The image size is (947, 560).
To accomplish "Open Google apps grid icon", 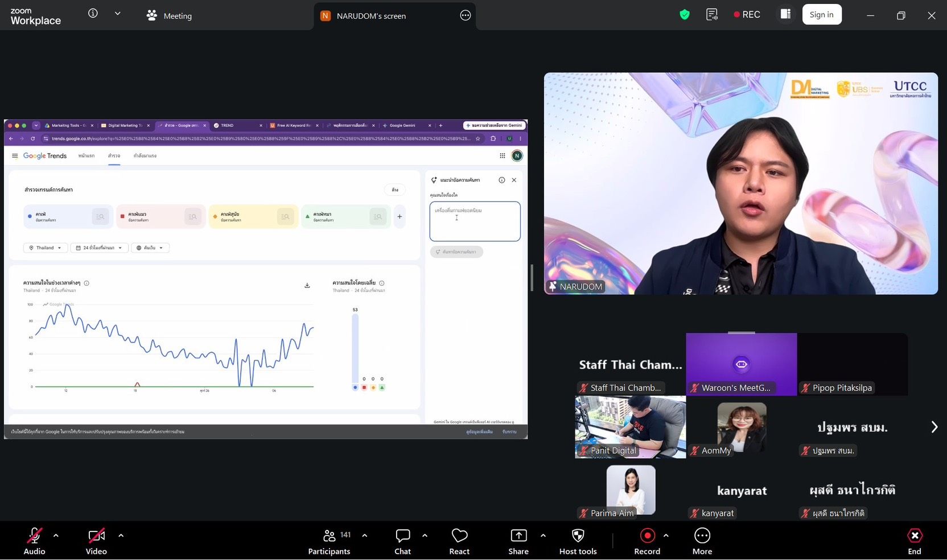I will point(502,155).
